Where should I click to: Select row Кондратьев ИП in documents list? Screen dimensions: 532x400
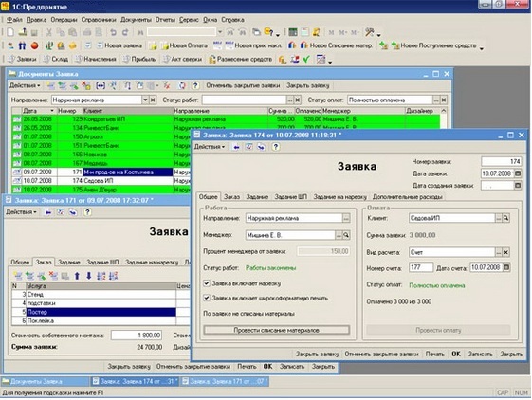[226, 119]
